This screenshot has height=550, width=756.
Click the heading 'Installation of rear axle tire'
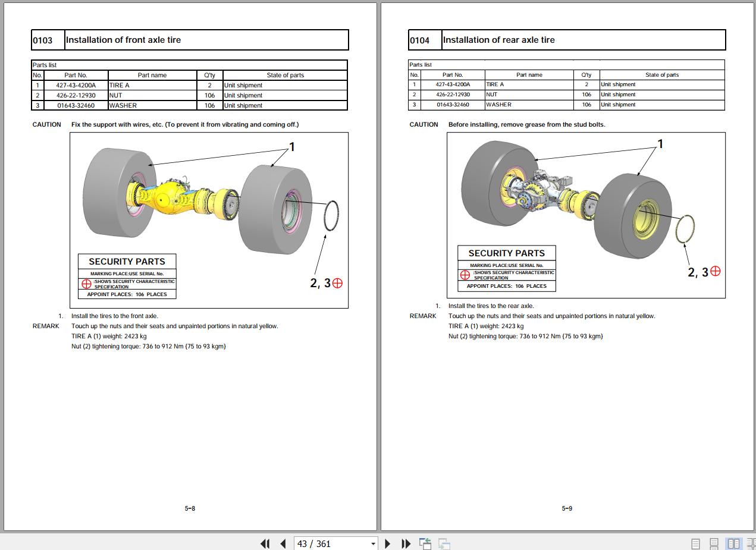(498, 40)
